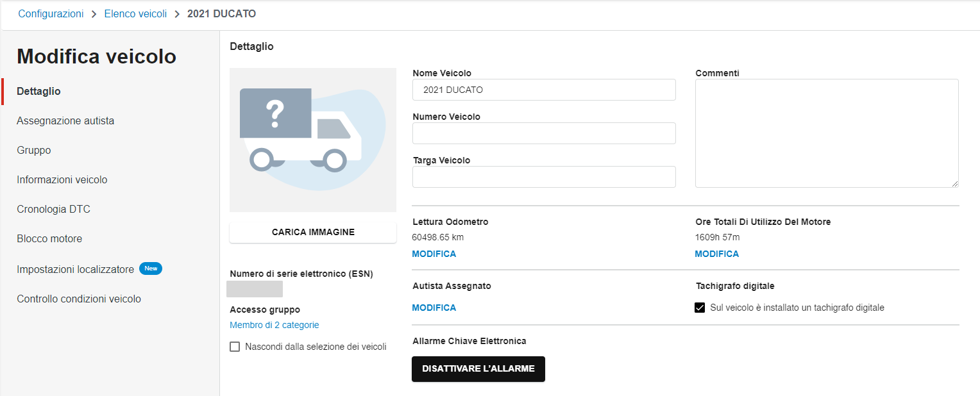
Task: Open Impostazioni localizzatore section
Action: tap(75, 269)
